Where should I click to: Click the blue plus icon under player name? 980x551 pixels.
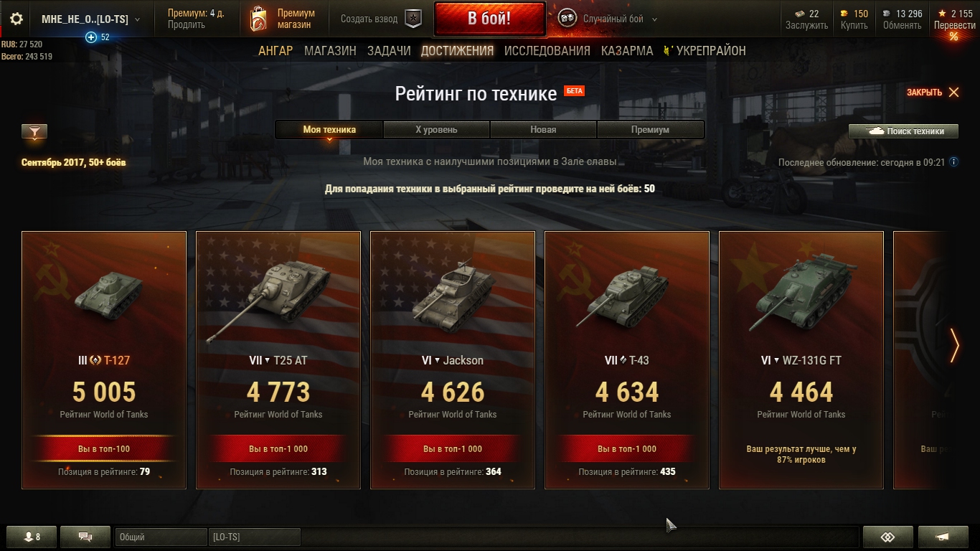pyautogui.click(x=91, y=37)
